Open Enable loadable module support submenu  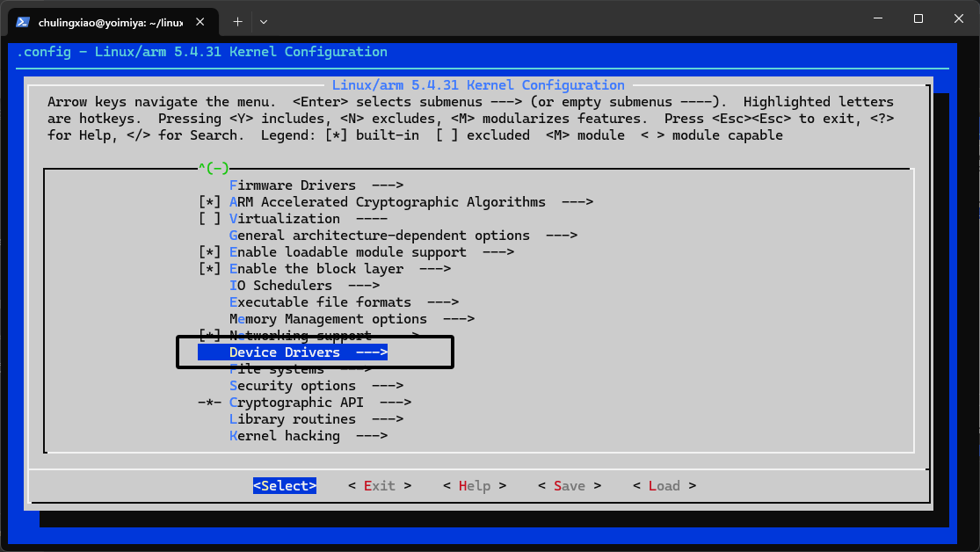click(x=372, y=252)
